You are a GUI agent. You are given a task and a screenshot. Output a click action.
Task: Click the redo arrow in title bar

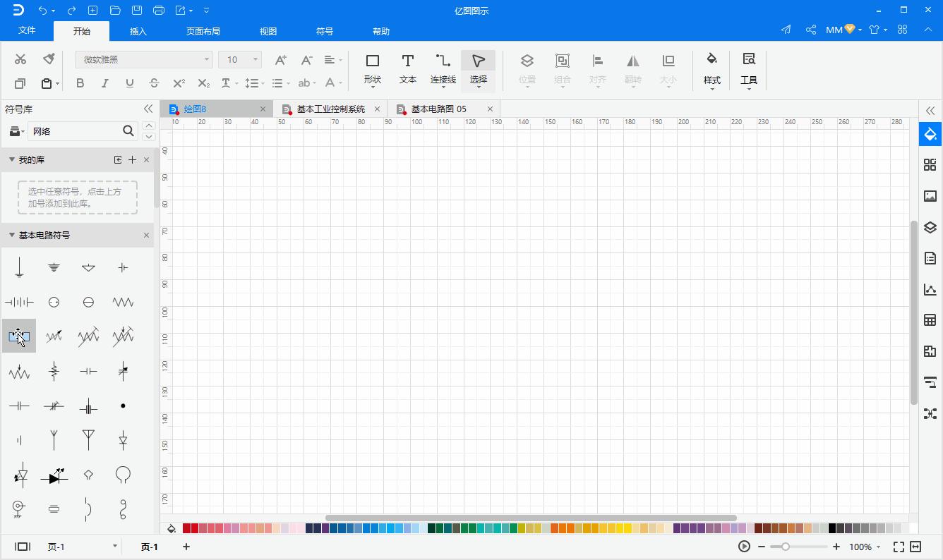71,11
